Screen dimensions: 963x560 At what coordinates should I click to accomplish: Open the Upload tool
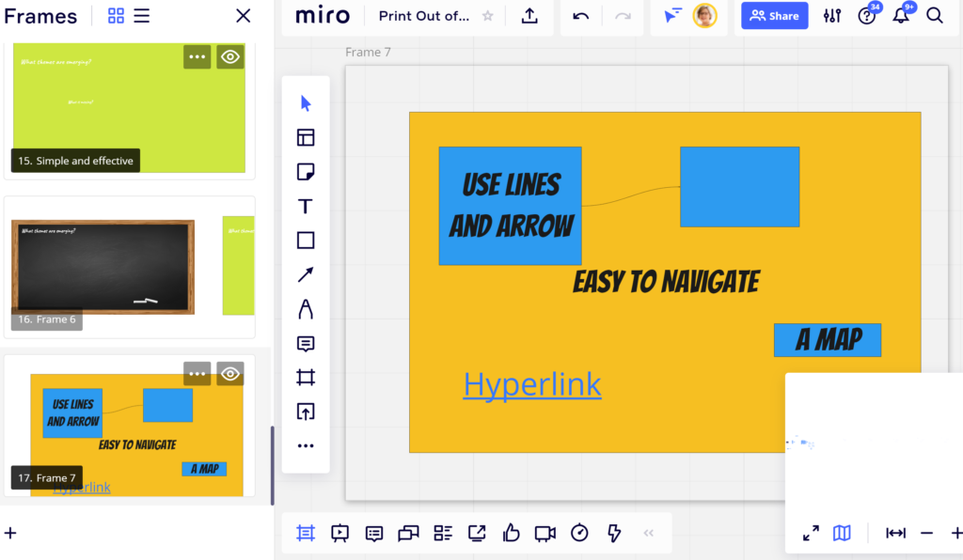click(306, 412)
